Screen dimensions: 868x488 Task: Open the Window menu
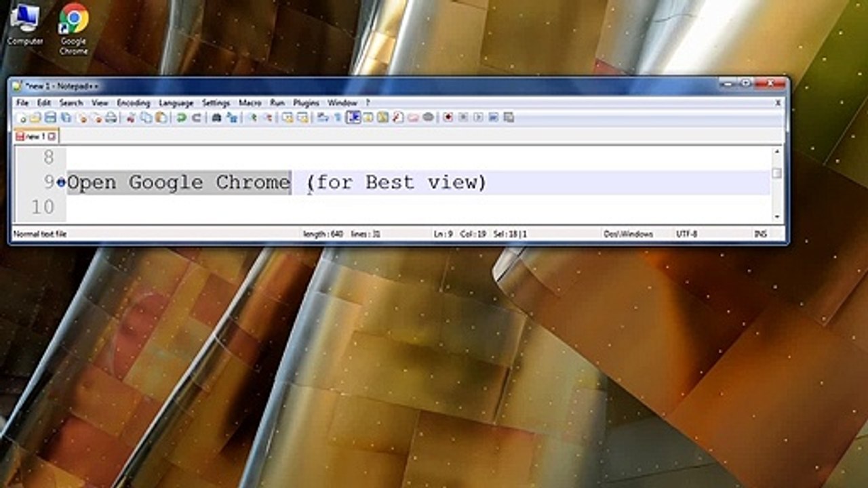click(x=342, y=103)
